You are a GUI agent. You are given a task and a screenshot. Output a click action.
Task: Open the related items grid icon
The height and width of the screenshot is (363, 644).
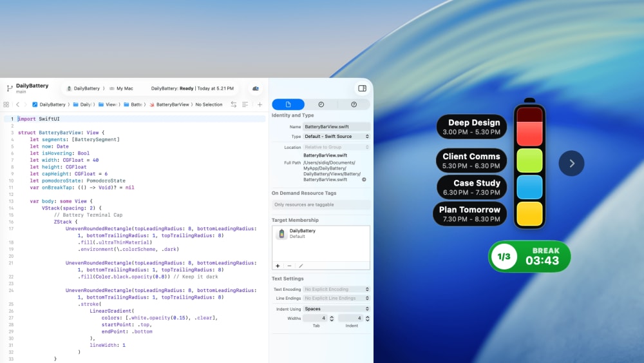pyautogui.click(x=6, y=104)
